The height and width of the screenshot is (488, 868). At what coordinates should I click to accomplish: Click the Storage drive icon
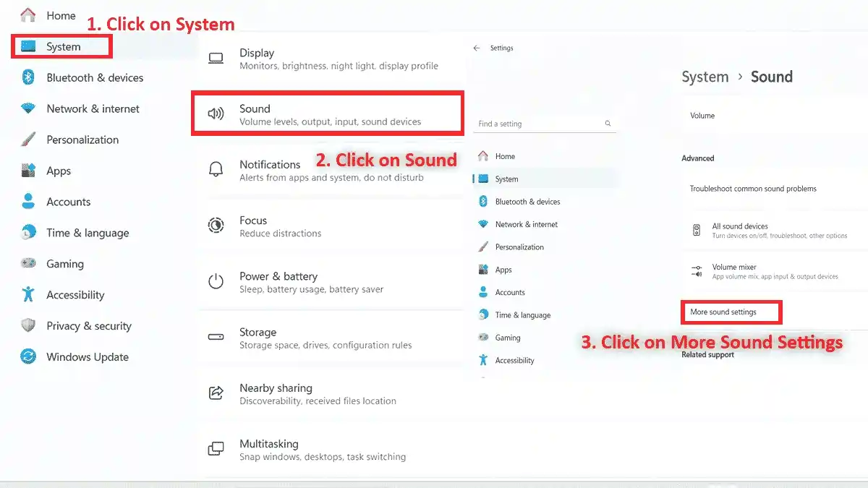coord(216,338)
